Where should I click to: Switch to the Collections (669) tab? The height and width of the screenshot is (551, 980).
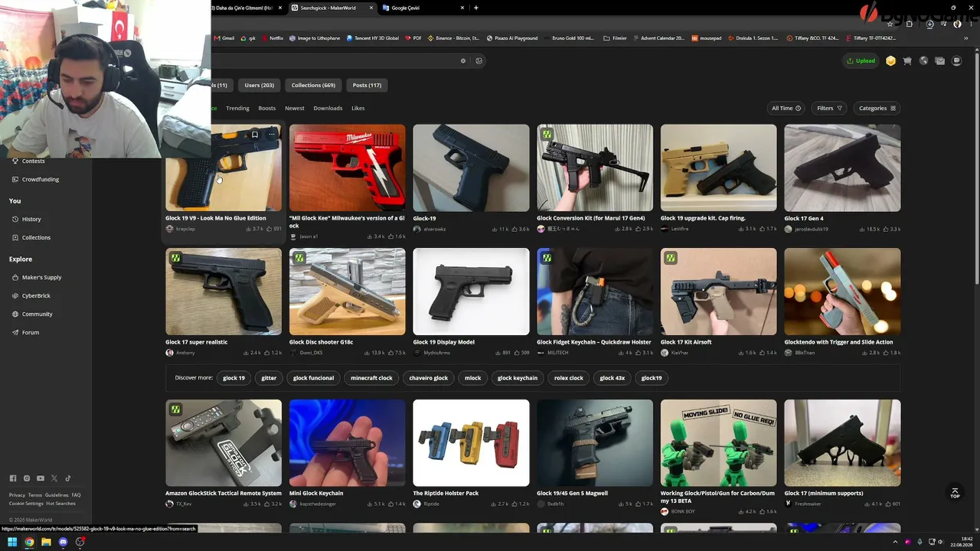pyautogui.click(x=313, y=85)
